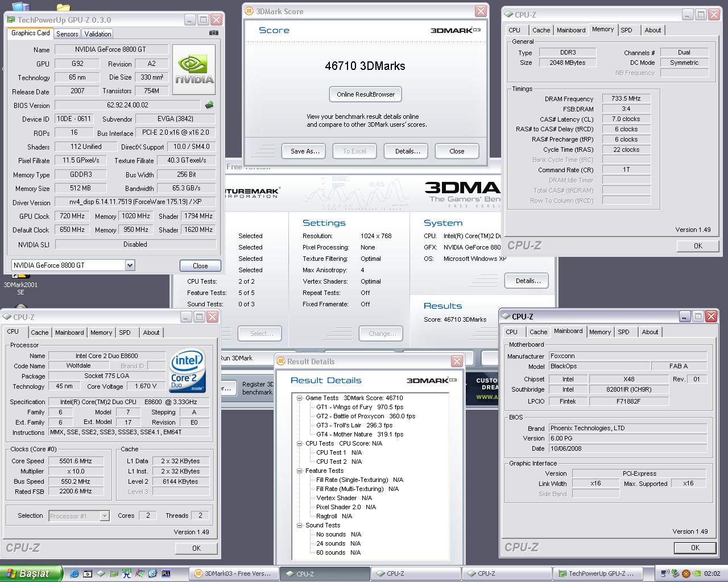Click the taskbar clock showing 02:02
This screenshot has width=728, height=582.
point(712,573)
